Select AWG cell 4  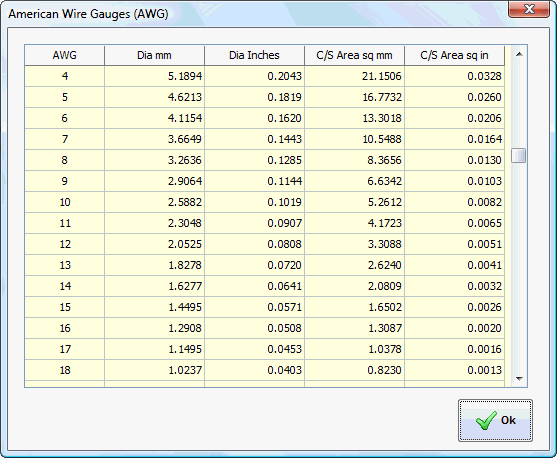(x=65, y=76)
